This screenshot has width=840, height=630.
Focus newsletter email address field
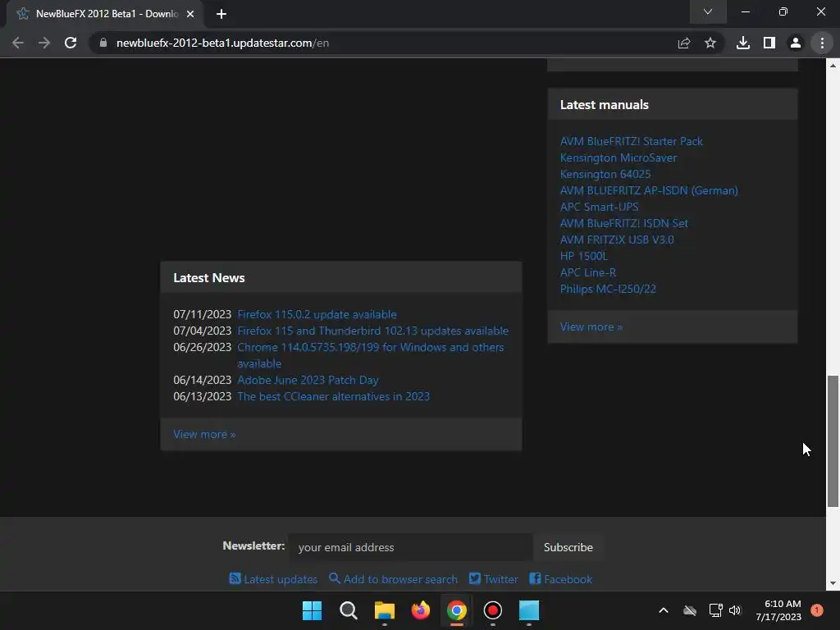click(x=410, y=547)
